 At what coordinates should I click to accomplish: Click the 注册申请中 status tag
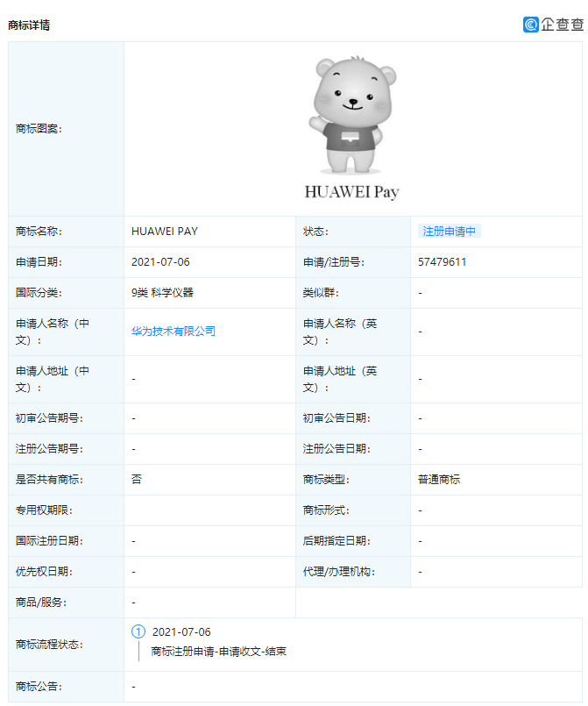pos(449,231)
